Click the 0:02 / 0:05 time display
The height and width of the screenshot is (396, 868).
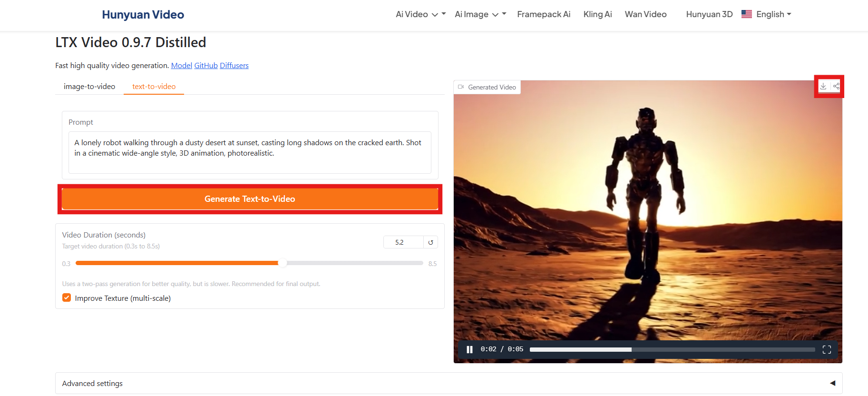tap(502, 349)
